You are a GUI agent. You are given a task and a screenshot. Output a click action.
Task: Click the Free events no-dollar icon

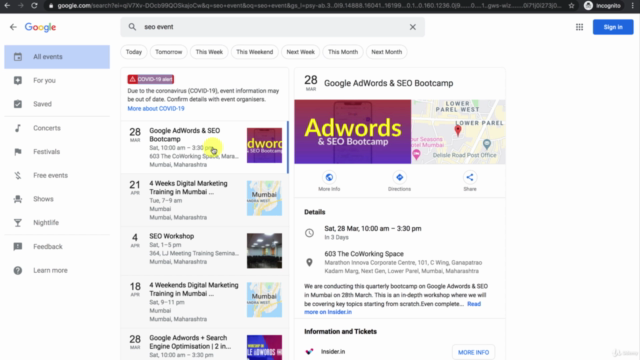click(18, 176)
